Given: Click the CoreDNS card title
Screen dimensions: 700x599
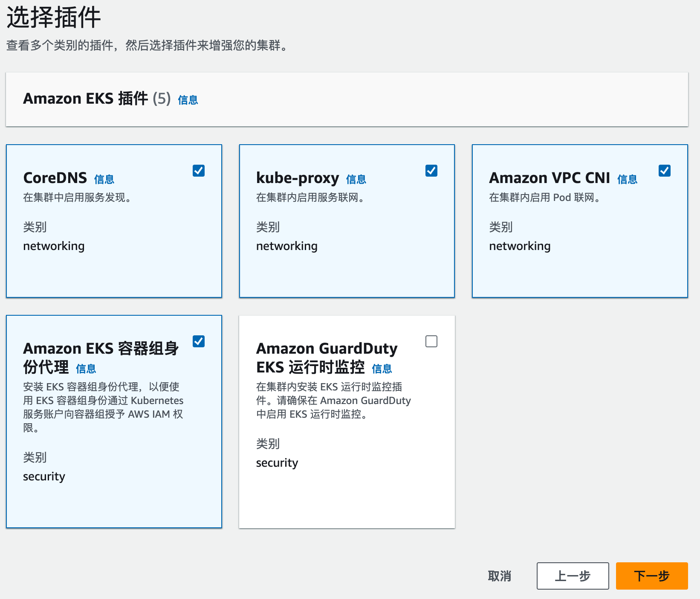Looking at the screenshot, I should click(x=55, y=178).
